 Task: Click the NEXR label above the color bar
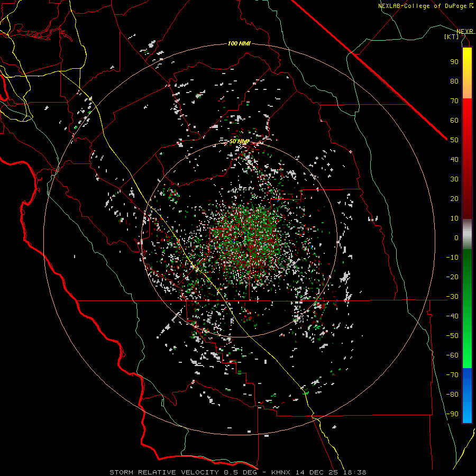pyautogui.click(x=465, y=31)
